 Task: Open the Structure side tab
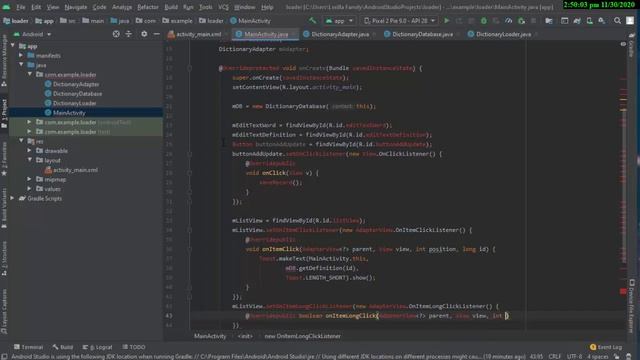click(x=4, y=258)
